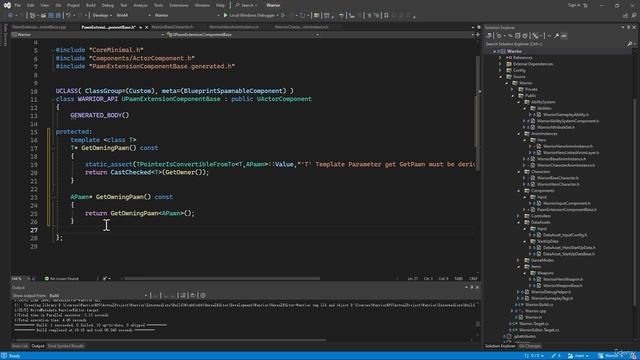Expand the References node
This screenshot has width=640, height=360.
tap(500, 58)
